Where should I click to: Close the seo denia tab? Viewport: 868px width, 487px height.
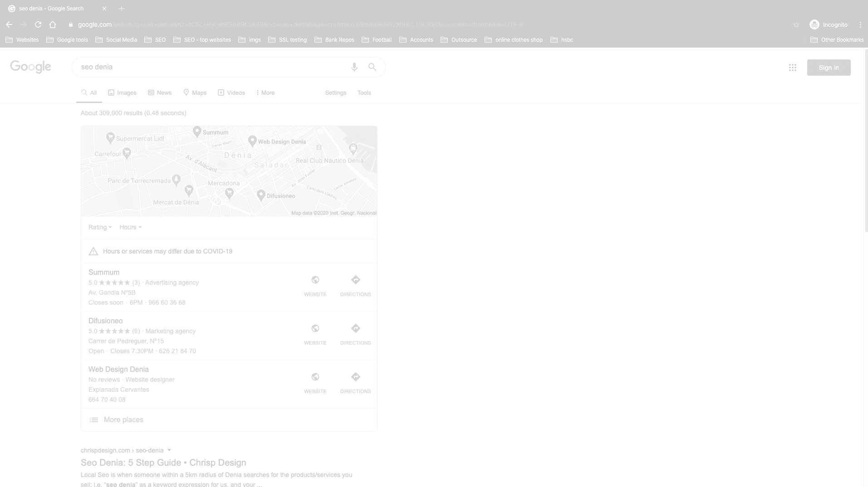click(x=104, y=9)
